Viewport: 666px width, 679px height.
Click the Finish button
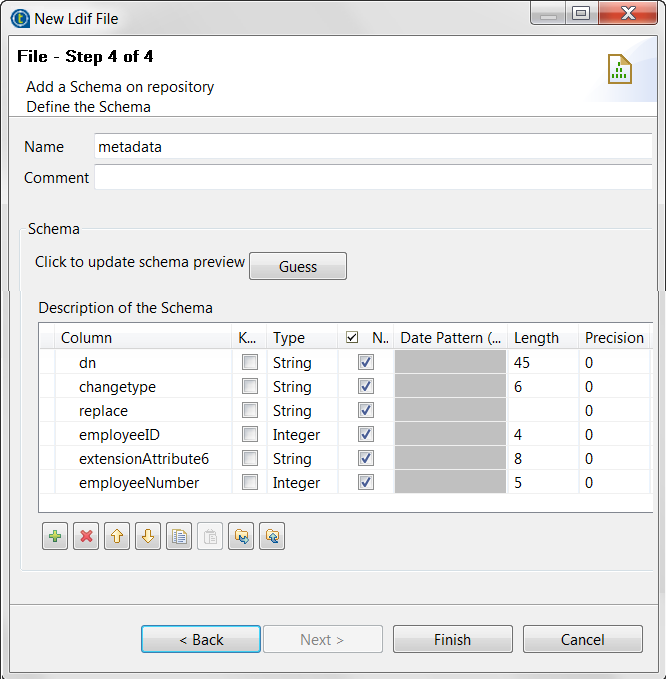(453, 639)
